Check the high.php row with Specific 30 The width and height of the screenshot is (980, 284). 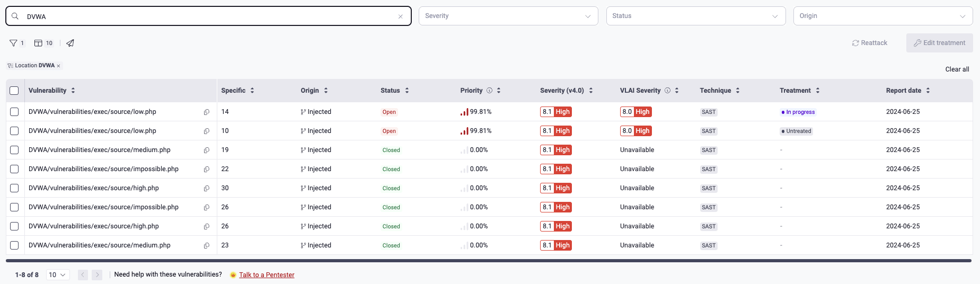tap(14, 188)
